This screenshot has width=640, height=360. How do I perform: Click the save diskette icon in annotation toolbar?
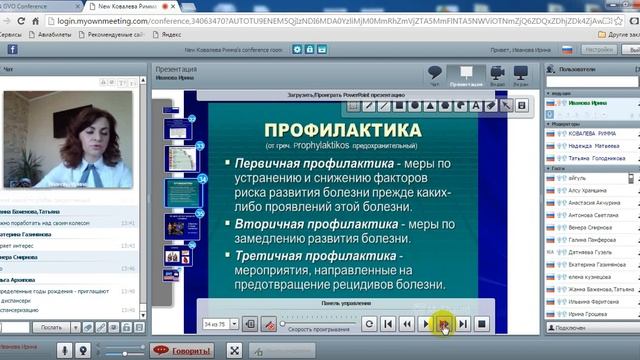click(x=521, y=106)
